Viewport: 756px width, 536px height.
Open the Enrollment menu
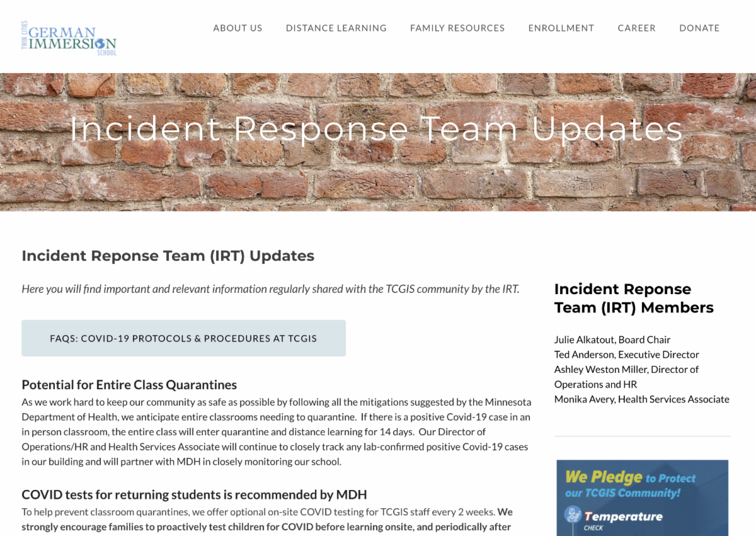click(x=561, y=28)
